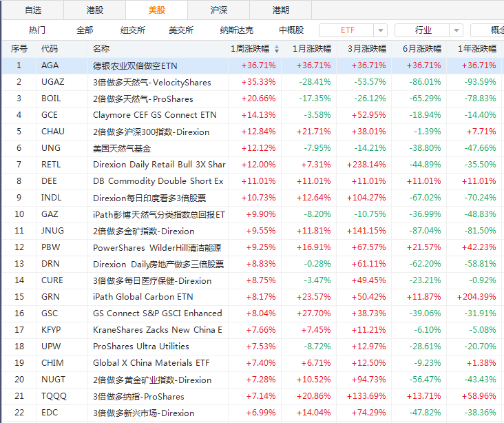
Task: Toggle sort arrows on 1周涨跌幅 column
Action: (277, 49)
